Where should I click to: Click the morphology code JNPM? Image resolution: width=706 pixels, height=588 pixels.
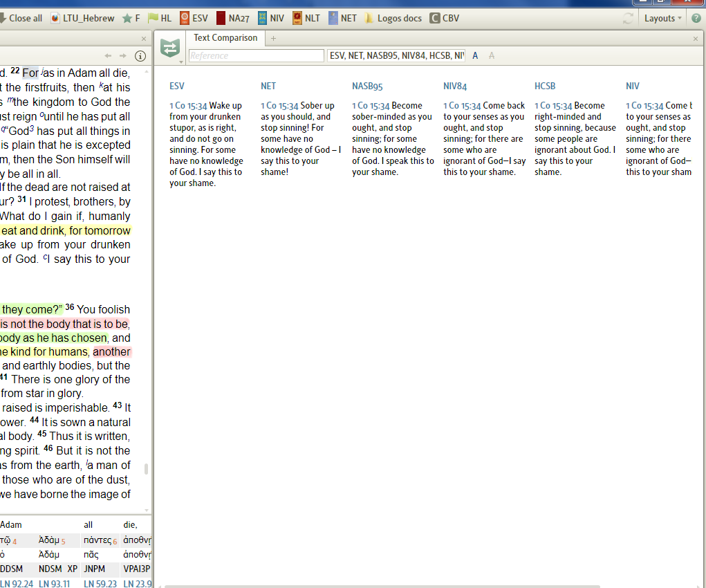click(95, 569)
